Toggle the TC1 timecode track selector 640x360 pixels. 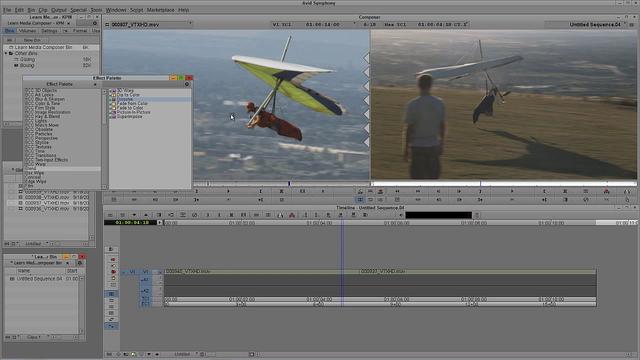[x=146, y=299]
